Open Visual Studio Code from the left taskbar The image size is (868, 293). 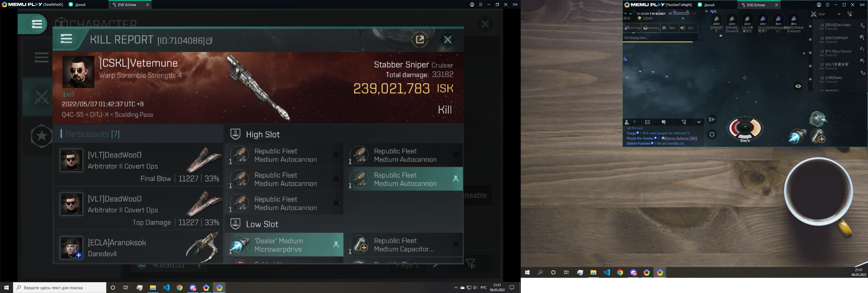tap(166, 288)
